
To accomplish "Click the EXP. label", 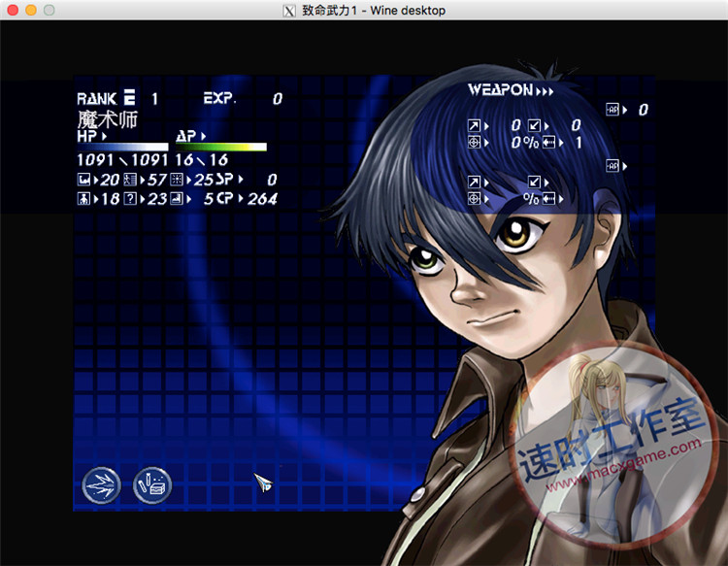I will click(219, 98).
